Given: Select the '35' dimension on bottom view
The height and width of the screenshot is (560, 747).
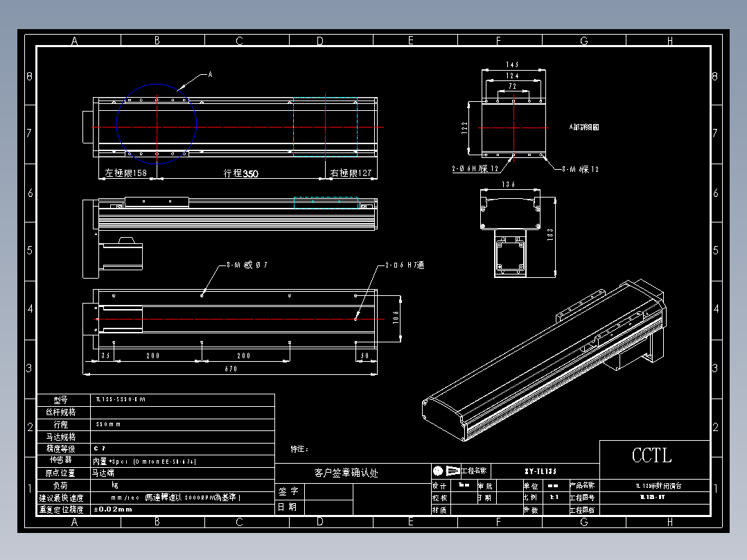Looking at the screenshot, I should click(106, 356).
